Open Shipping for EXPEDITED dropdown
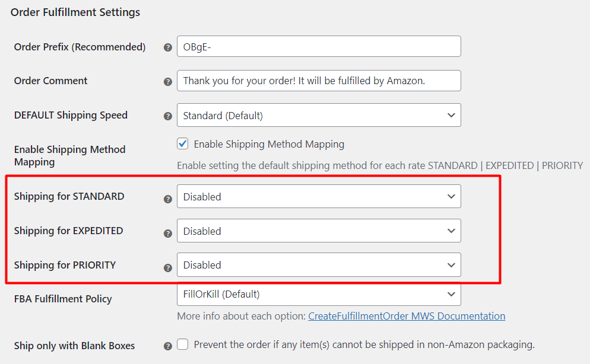590x364 pixels. click(319, 231)
